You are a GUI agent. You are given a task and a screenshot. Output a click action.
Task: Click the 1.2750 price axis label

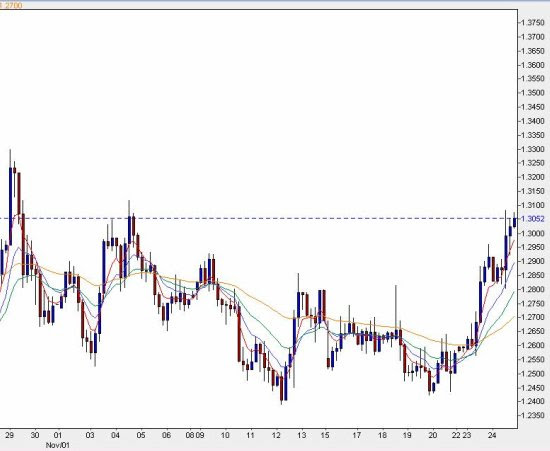tap(533, 303)
